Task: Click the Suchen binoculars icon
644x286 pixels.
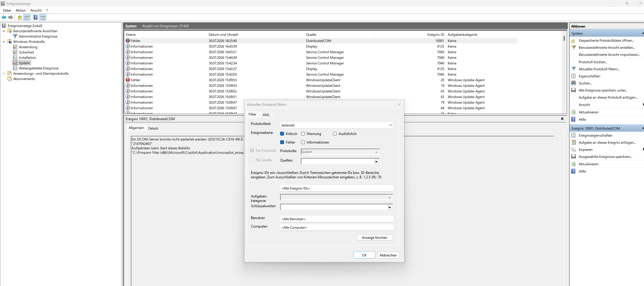Action: (x=573, y=83)
